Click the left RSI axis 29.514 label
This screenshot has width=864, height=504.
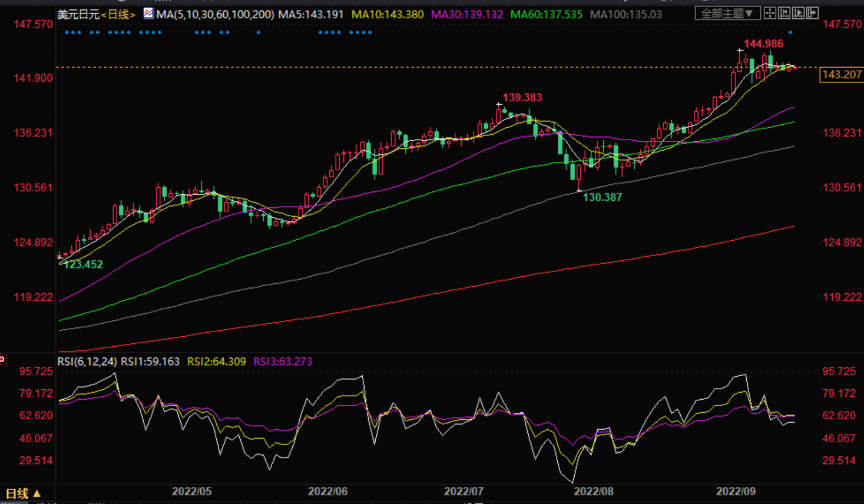36,460
